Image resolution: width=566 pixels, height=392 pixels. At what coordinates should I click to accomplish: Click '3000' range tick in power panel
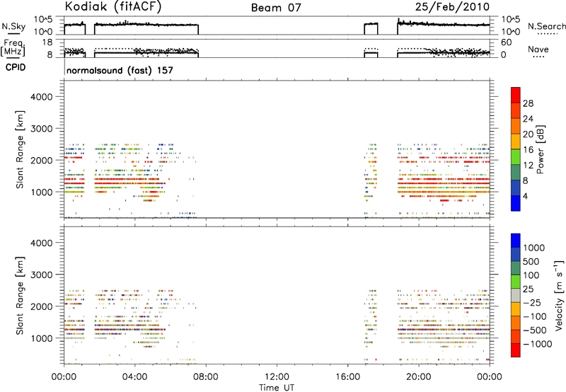coord(41,129)
